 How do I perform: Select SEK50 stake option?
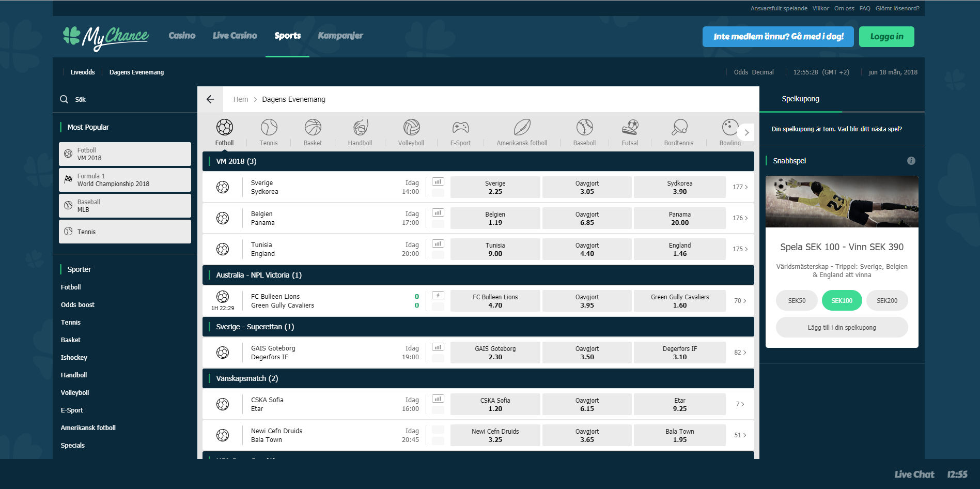(x=797, y=300)
